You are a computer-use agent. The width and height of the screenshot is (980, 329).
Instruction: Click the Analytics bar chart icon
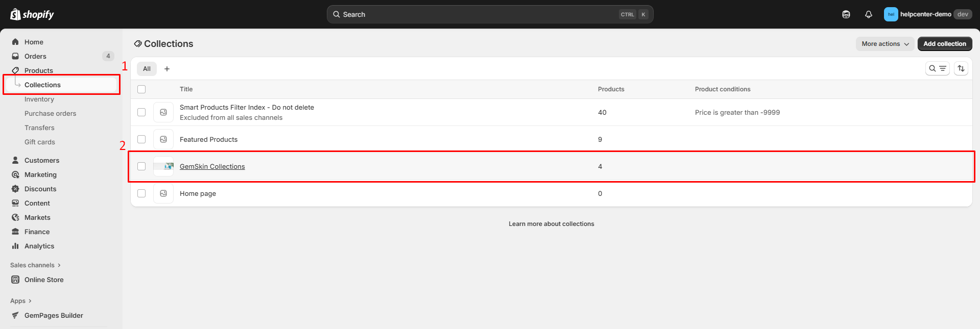coord(15,246)
